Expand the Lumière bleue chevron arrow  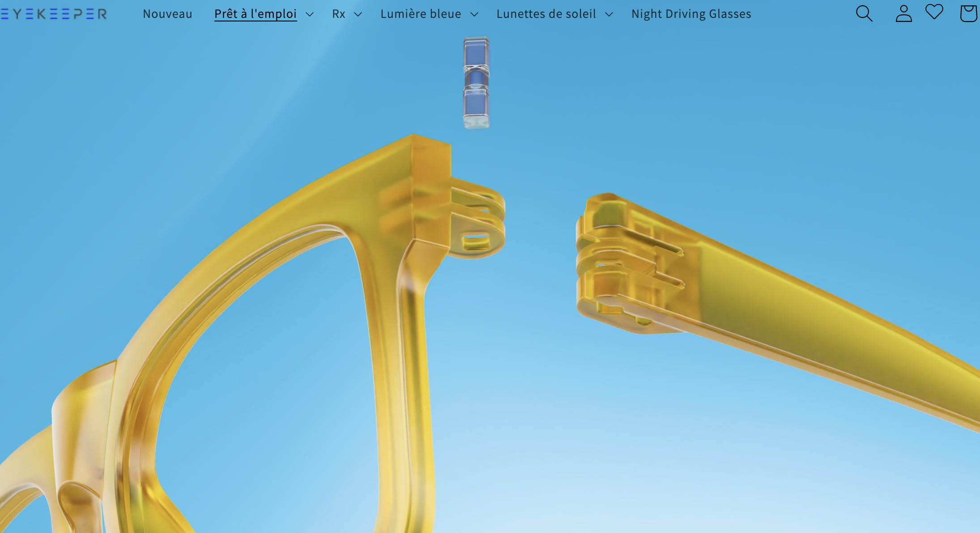pos(474,14)
